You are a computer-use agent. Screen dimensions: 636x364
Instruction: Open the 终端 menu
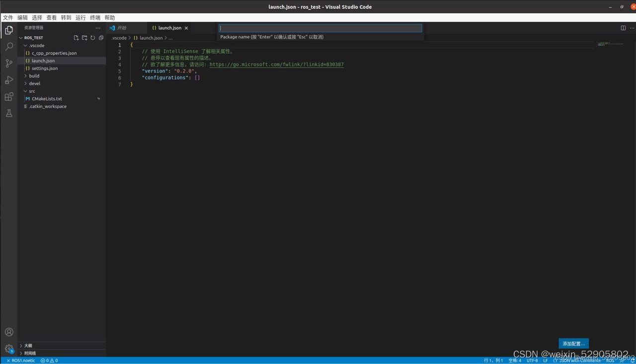95,17
